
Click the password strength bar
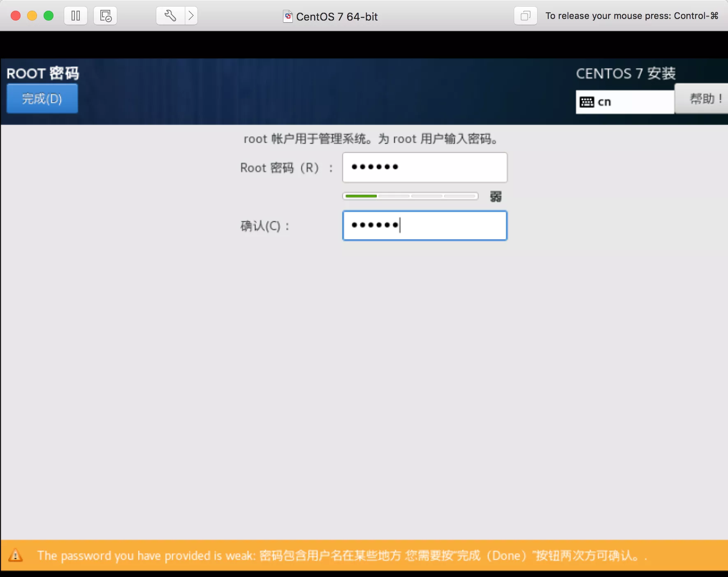(x=410, y=196)
